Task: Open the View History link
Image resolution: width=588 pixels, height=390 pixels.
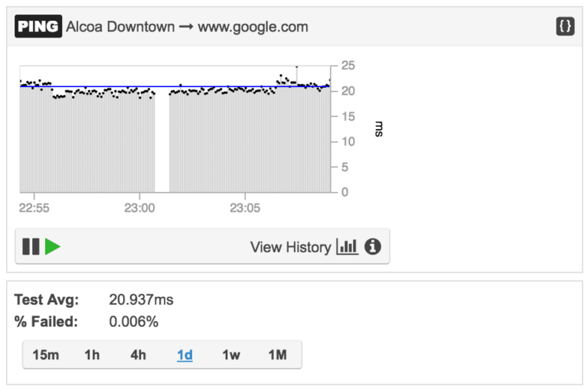Action: (x=290, y=247)
